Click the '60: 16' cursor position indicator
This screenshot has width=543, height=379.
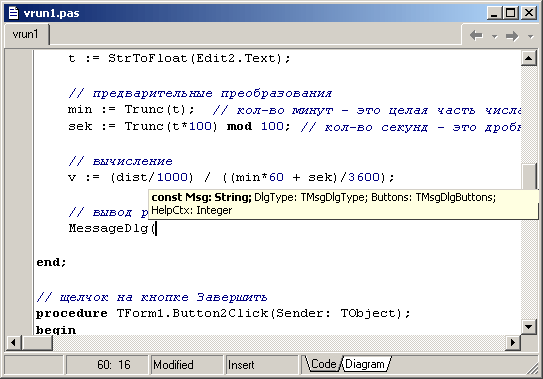point(107,364)
